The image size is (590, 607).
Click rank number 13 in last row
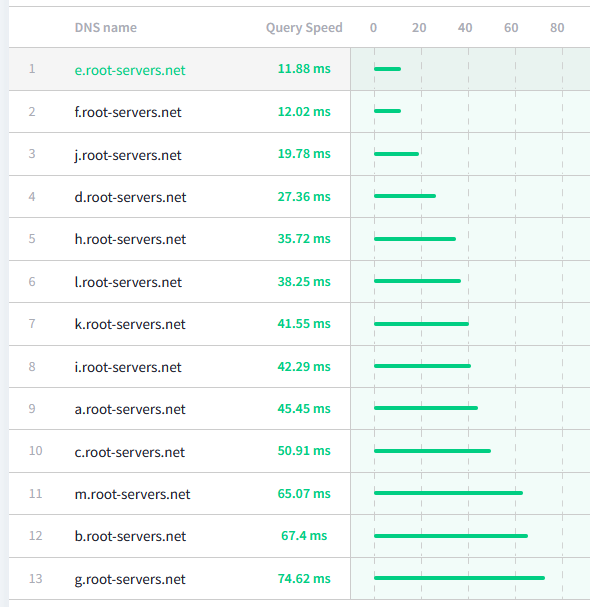(36, 579)
